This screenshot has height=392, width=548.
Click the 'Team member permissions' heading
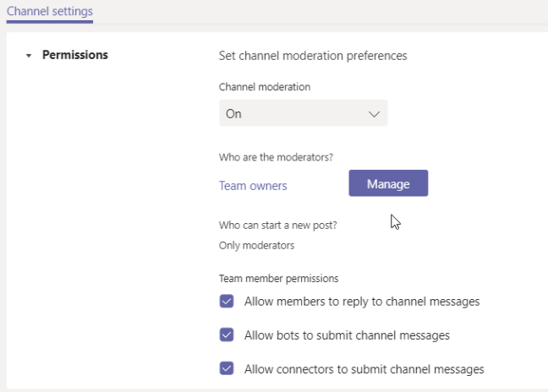click(x=278, y=278)
